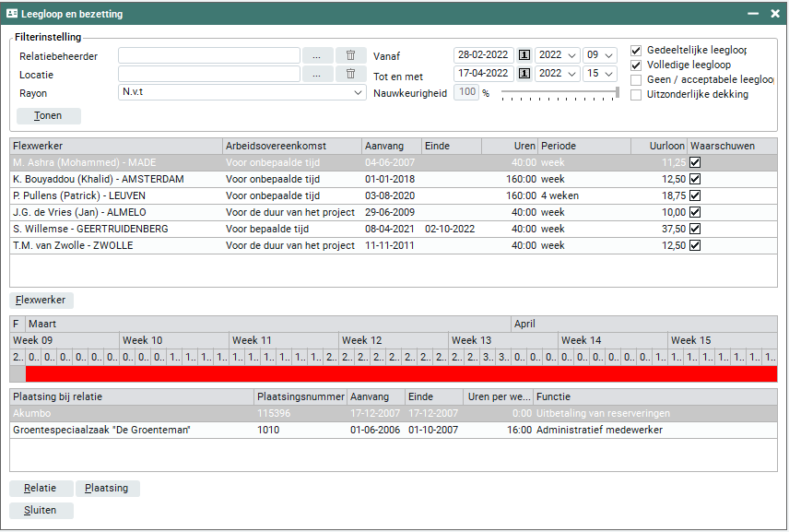Click trash icon next to Relatiebeheerder field
The image size is (789, 532).
[x=350, y=55]
